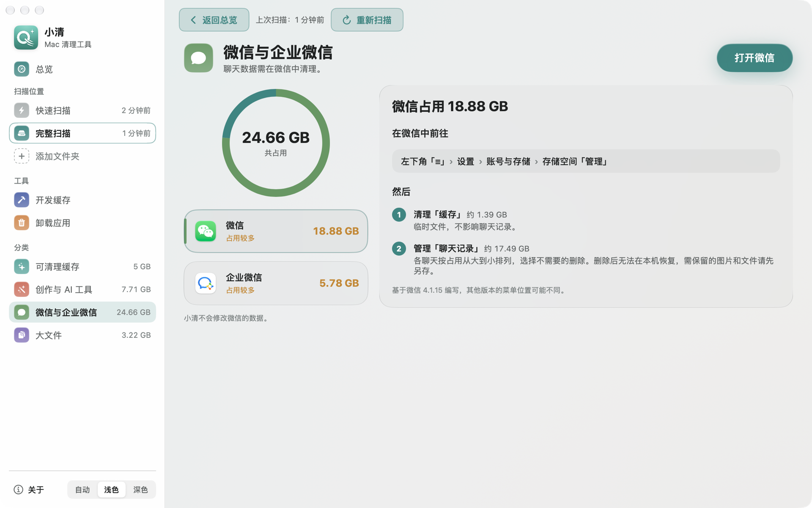
Task: Click the 完整扫描 disk icon
Action: (22, 133)
